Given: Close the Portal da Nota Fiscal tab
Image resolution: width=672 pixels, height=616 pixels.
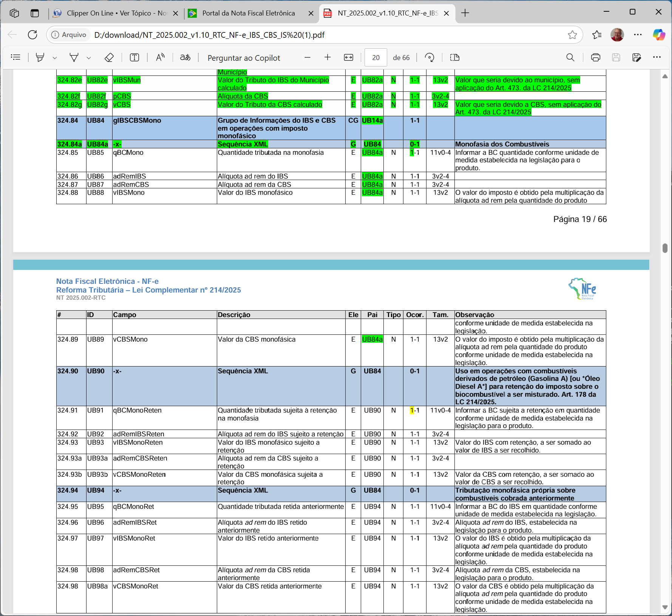Looking at the screenshot, I should pyautogui.click(x=311, y=13).
